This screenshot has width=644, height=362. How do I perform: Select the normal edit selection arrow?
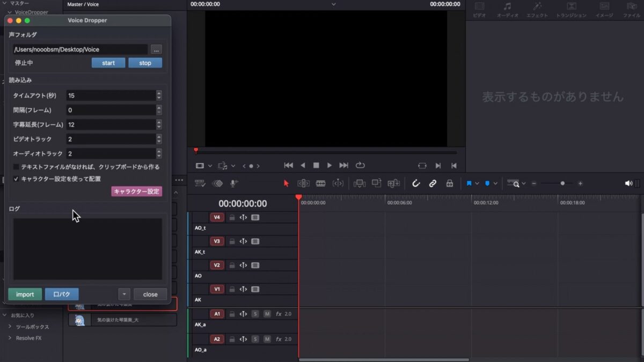(286, 183)
